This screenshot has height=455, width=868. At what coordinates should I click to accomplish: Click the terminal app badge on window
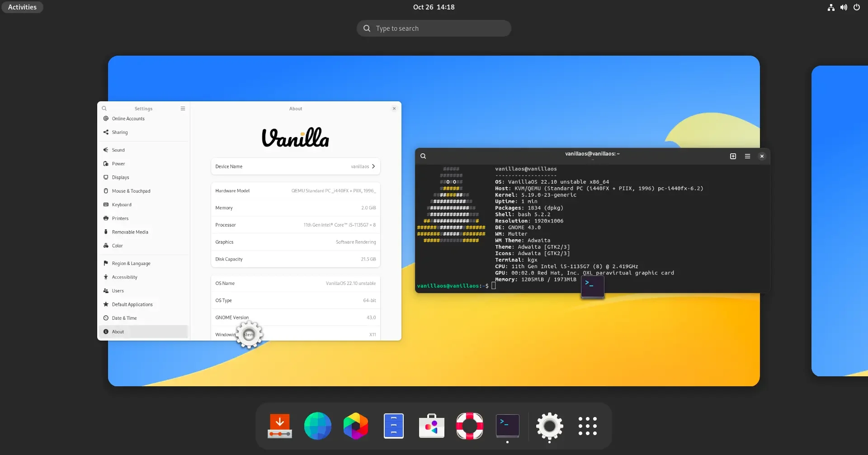click(x=592, y=286)
